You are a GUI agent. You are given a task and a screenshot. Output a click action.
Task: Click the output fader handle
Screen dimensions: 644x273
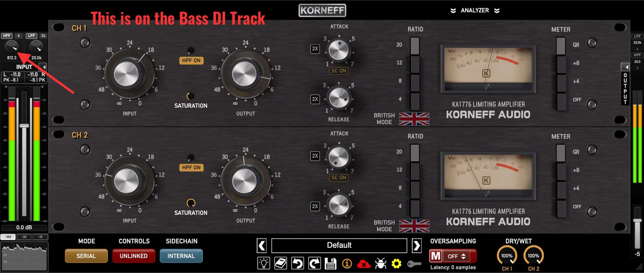coord(637,220)
